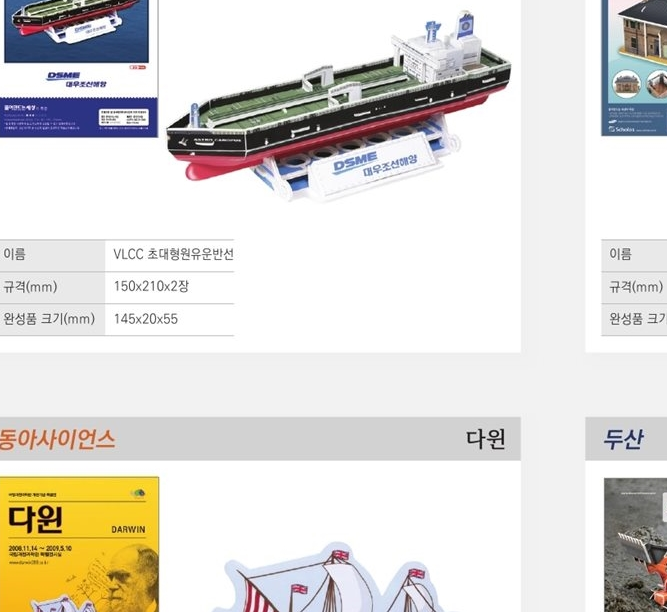The image size is (667, 612).
Task: Click the 규격(mm) label in first table
Action: pyautogui.click(x=30, y=287)
